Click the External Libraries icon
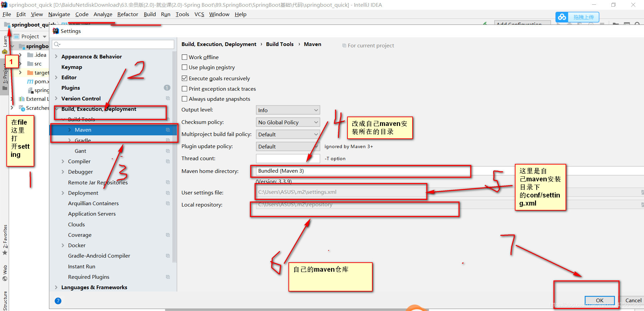Screen dimensions: 644x311 pos(22,99)
